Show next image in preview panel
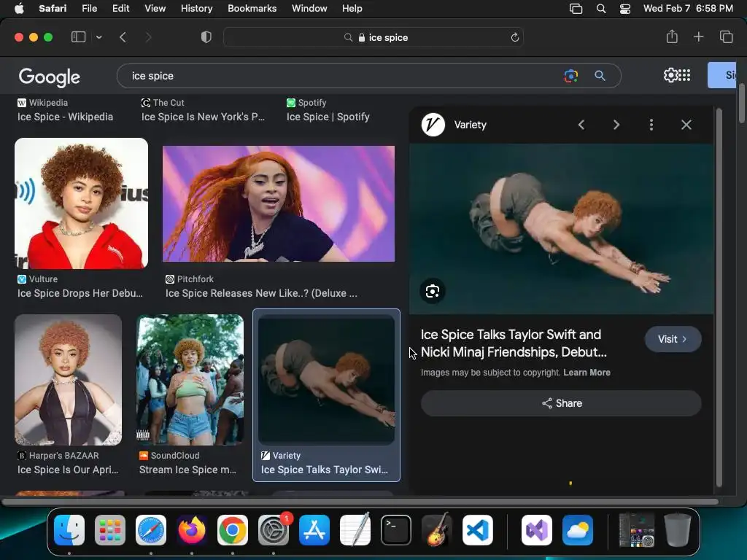This screenshot has width=747, height=560. [616, 125]
